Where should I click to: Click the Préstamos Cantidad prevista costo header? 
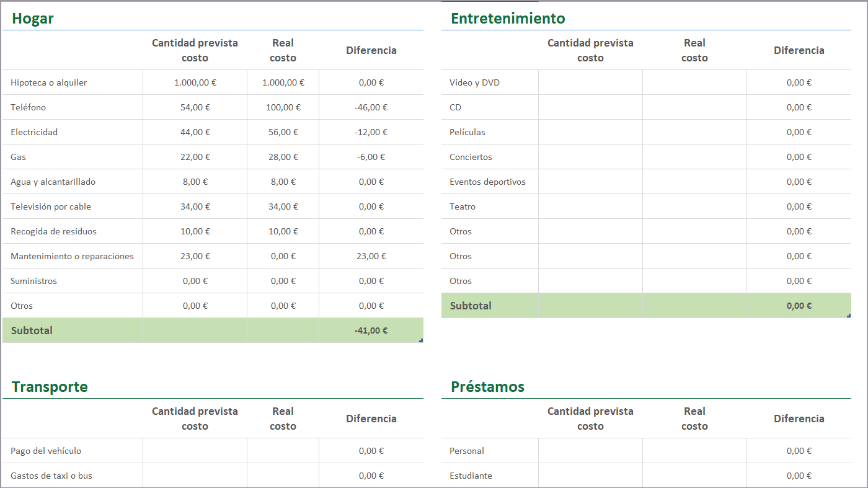[x=590, y=419]
